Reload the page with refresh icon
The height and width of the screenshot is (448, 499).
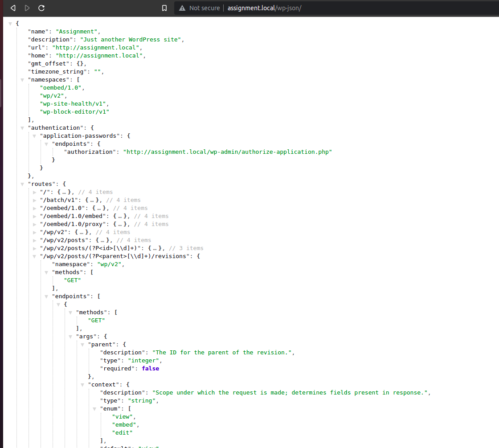(x=41, y=8)
